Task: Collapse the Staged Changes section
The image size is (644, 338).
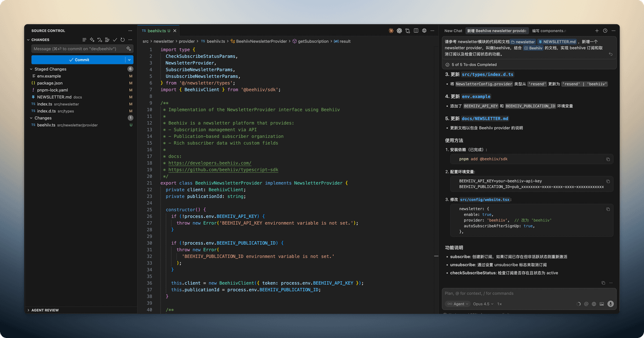Action: pyautogui.click(x=31, y=69)
